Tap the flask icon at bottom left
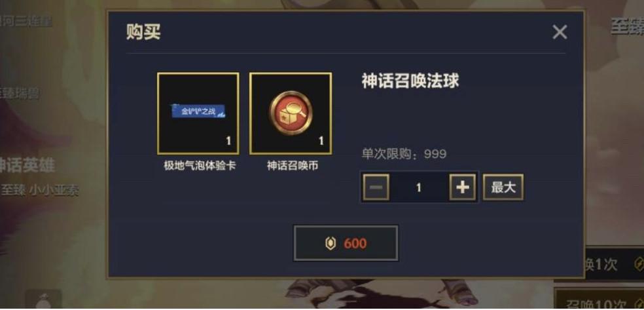The image size is (644, 310). pos(44,301)
